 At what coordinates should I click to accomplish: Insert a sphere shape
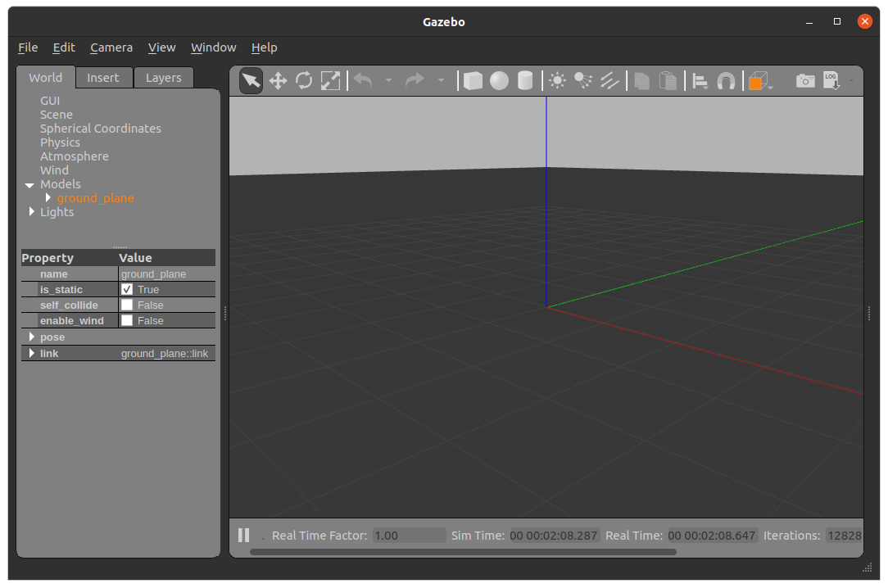click(x=499, y=81)
